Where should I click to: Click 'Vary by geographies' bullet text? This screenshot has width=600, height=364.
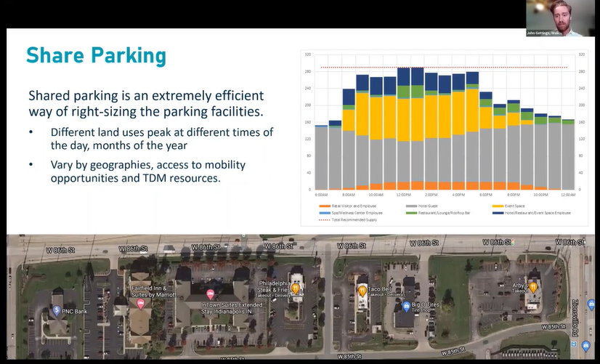pos(148,171)
